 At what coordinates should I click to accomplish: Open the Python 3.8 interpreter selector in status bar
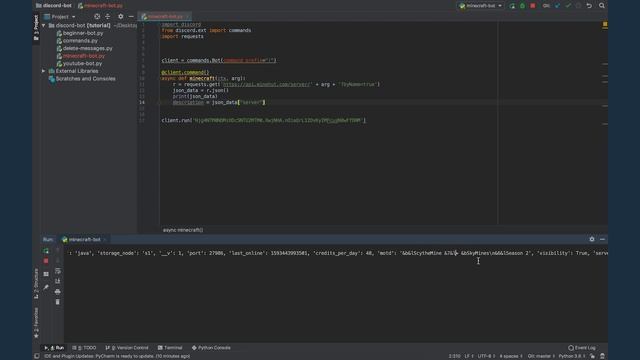[x=572, y=356]
